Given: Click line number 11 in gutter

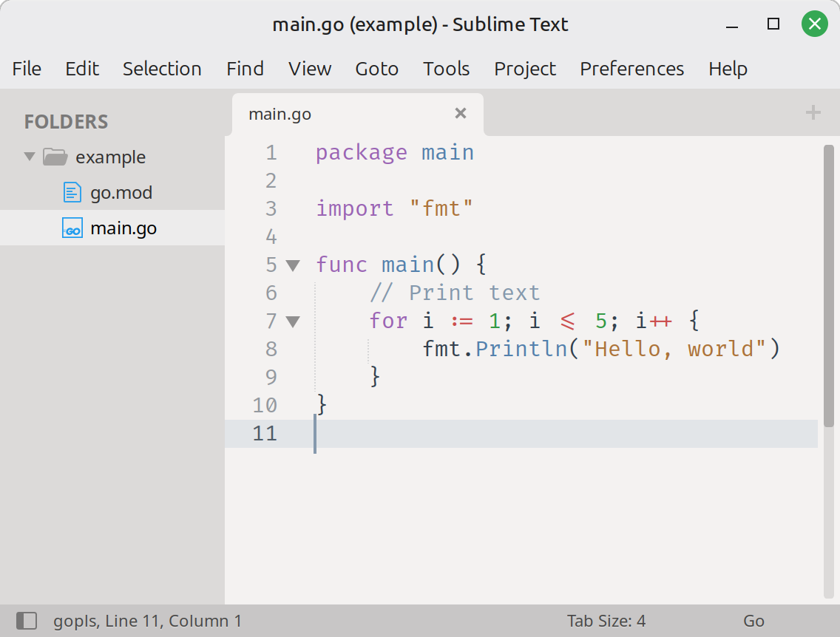Looking at the screenshot, I should (x=265, y=434).
